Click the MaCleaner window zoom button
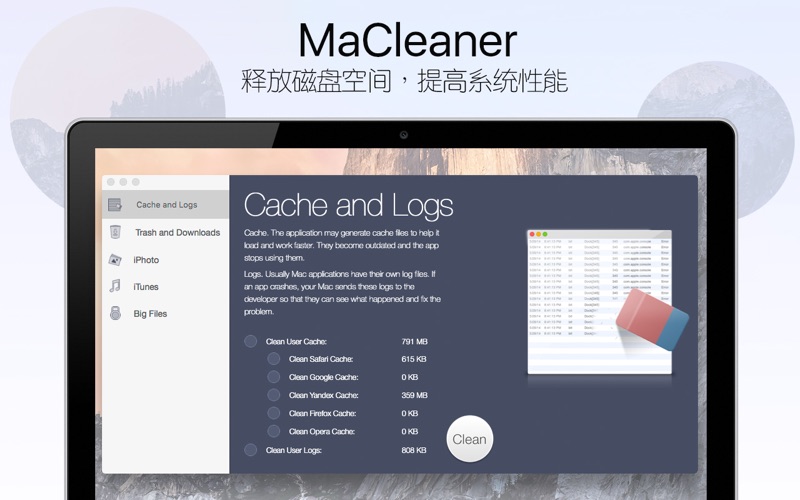Screen dimensions: 800x500 point(136,182)
